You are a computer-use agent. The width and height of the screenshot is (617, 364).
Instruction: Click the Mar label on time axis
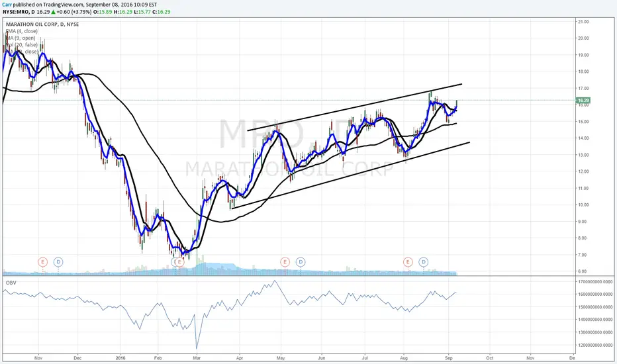pos(197,358)
